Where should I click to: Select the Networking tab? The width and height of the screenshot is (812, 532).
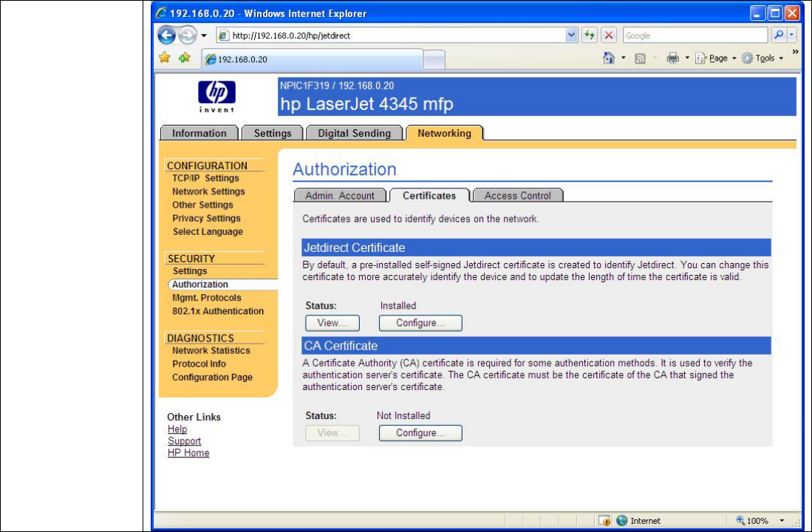(x=444, y=133)
